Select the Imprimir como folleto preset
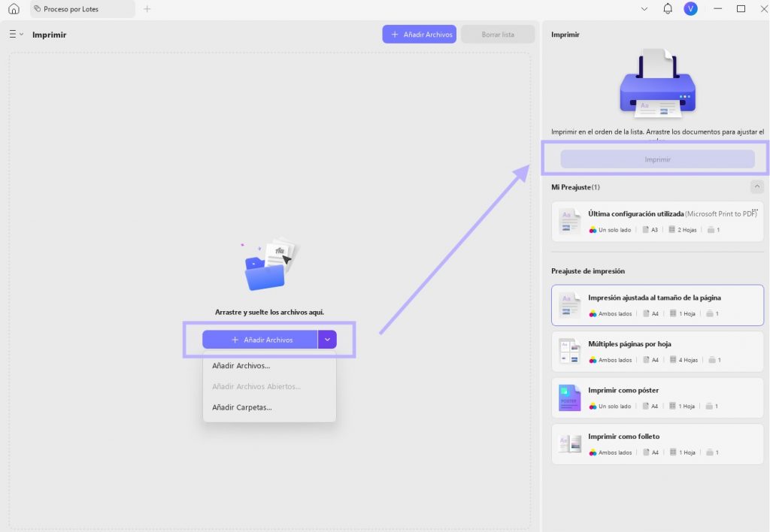This screenshot has height=532, width=770. pos(657,444)
